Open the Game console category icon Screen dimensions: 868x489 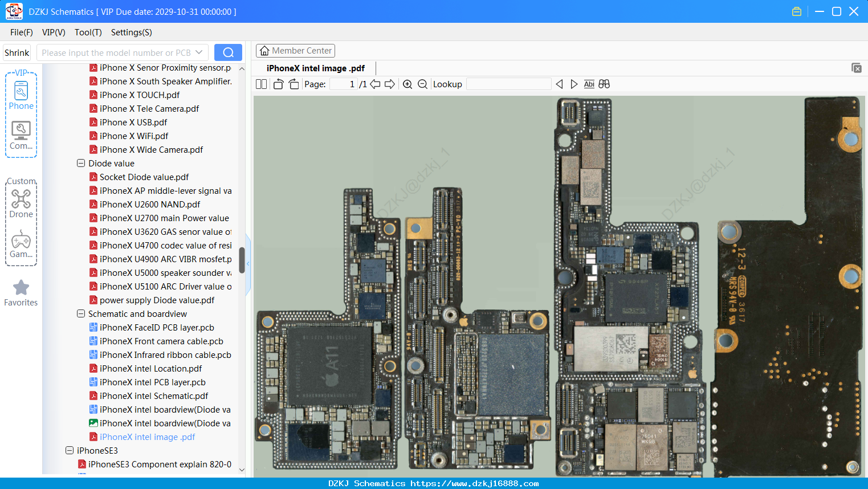click(21, 244)
